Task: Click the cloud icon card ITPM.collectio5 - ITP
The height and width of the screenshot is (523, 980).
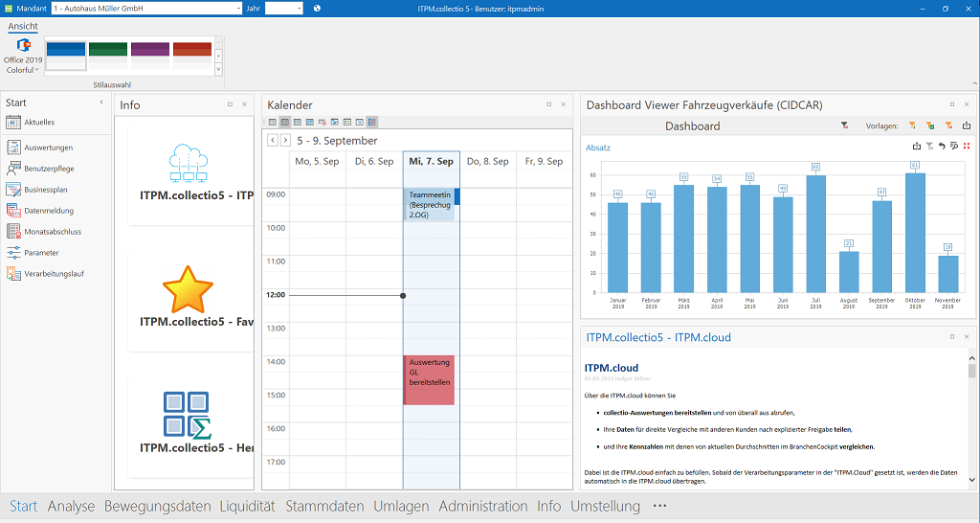Action: (x=190, y=174)
